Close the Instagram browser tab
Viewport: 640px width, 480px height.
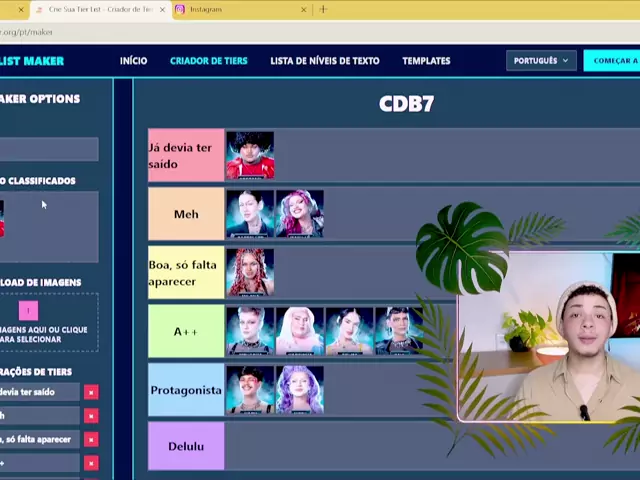point(304,9)
